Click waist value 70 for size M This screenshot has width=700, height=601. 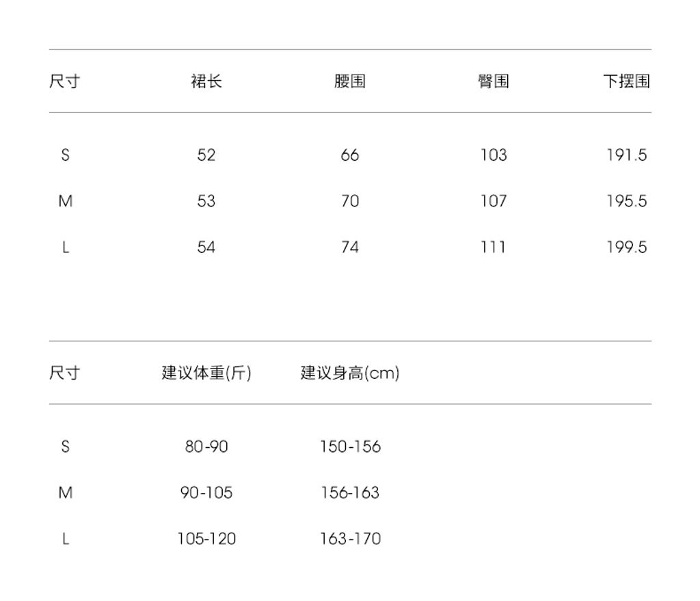tap(350, 201)
